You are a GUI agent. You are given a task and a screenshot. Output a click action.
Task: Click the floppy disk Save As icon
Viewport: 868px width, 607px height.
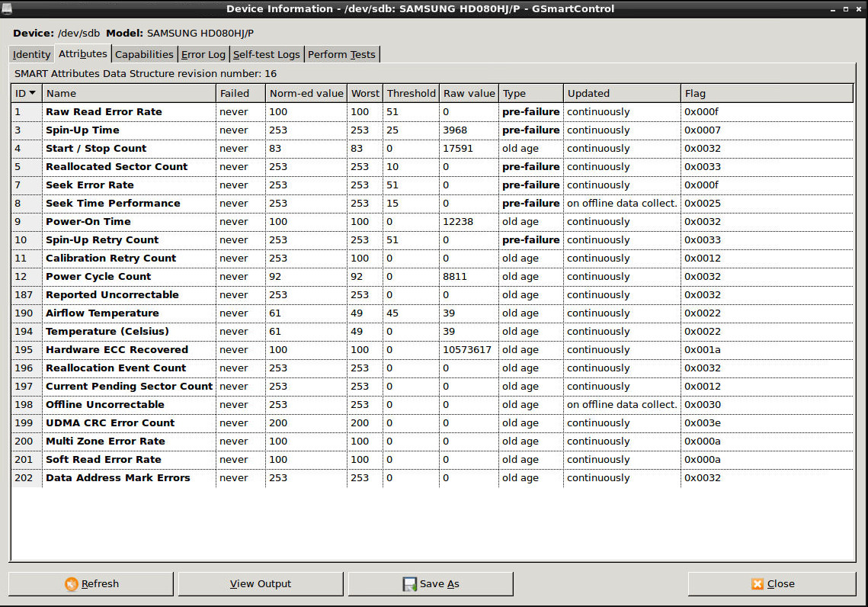coord(410,584)
